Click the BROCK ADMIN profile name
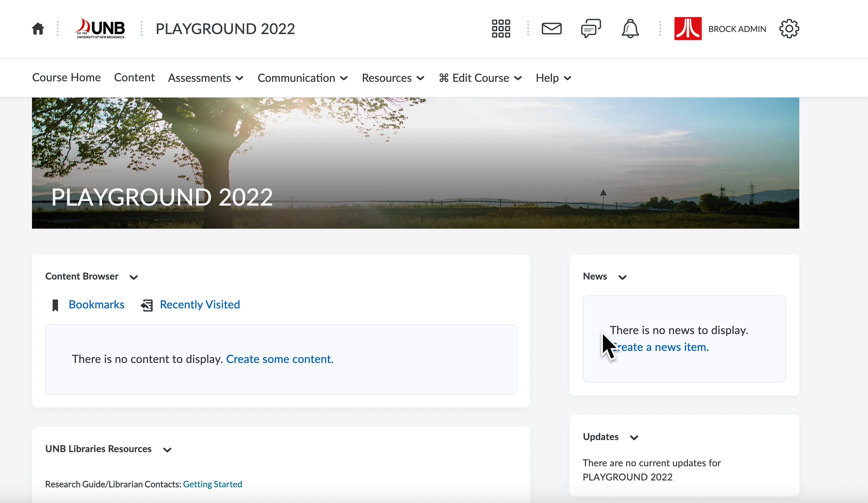The height and width of the screenshot is (503, 868). click(x=737, y=29)
